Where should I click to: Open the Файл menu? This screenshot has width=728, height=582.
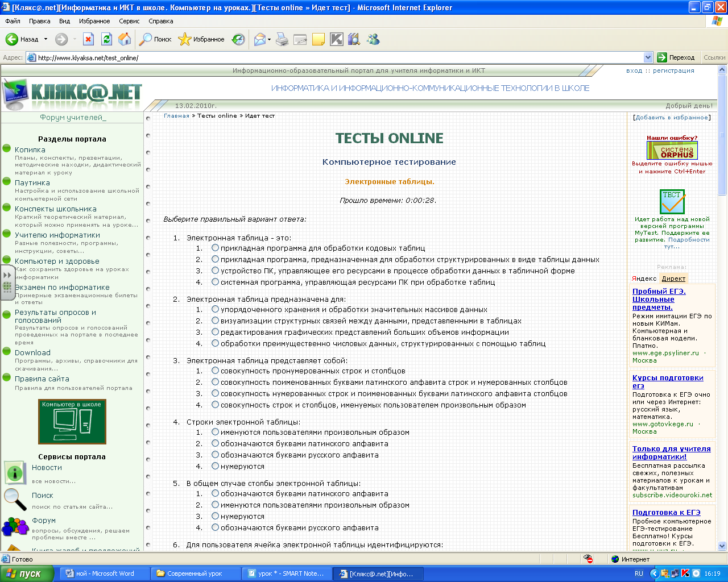click(13, 21)
